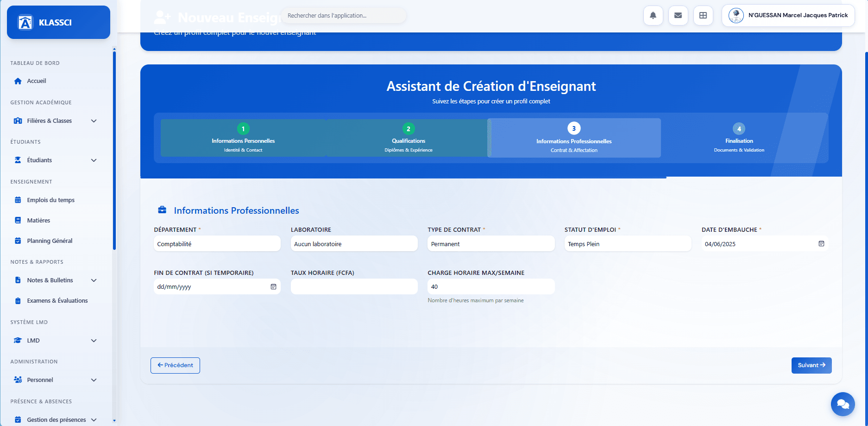Click the Taux horaire (FCFA) field

[x=354, y=286]
